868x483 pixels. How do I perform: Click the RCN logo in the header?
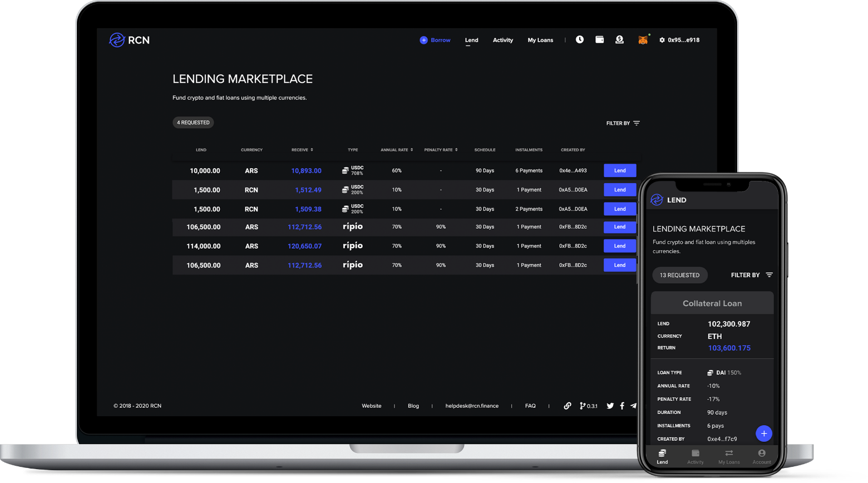[129, 40]
